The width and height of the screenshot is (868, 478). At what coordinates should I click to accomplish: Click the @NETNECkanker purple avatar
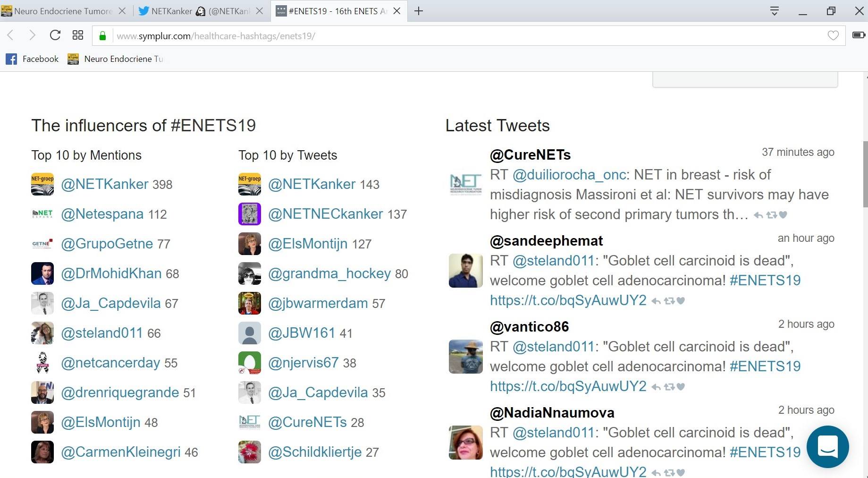tap(250, 214)
